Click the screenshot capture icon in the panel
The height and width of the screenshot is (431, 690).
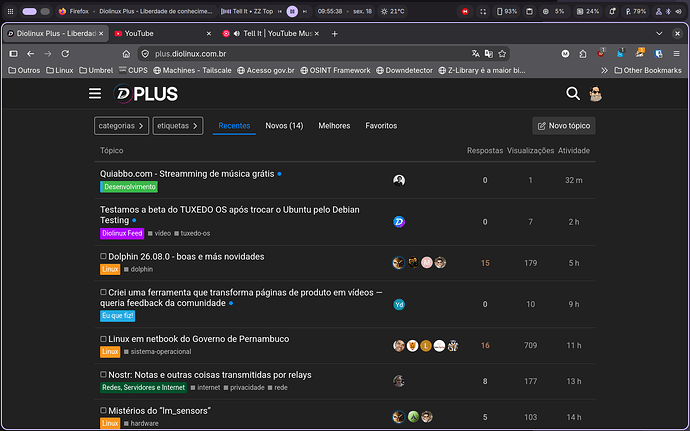click(x=483, y=11)
